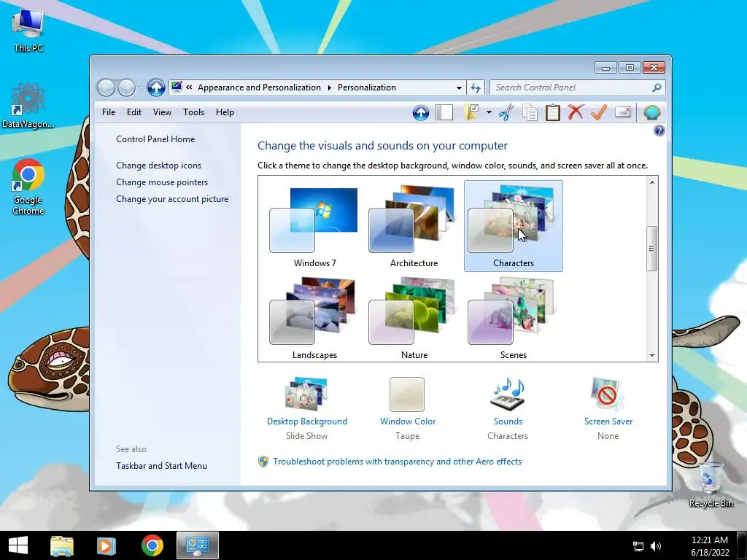Click the Control Panel taskbar button
This screenshot has height=560, width=747.
click(x=197, y=545)
